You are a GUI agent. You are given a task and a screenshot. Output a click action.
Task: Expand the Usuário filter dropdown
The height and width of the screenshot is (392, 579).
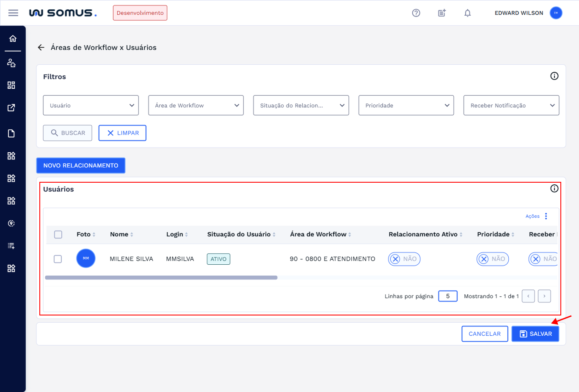(x=91, y=105)
